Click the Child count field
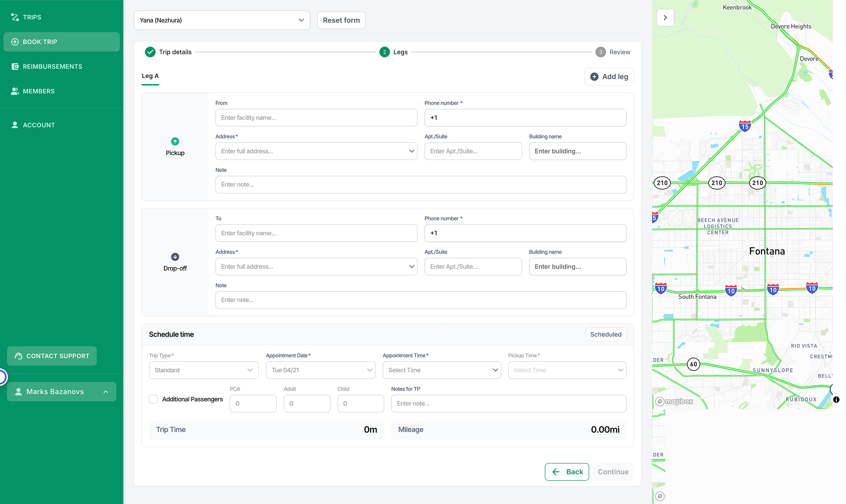 point(361,404)
